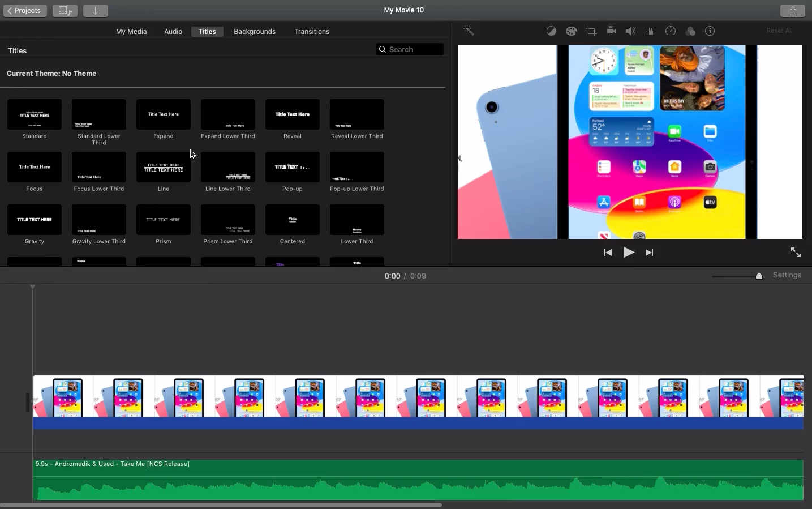
Task: Select the Andromedik Take Me audio track
Action: point(418,480)
